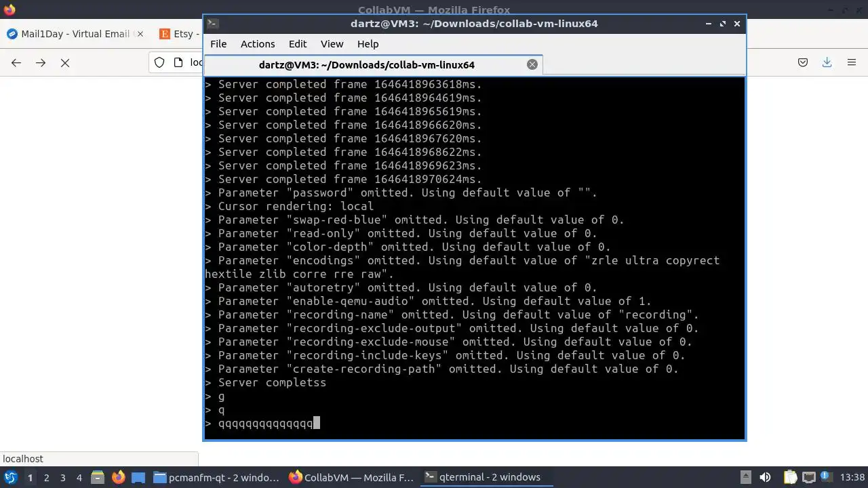868x488 pixels.
Task: Click the 13:38 clock in taskbar
Action: point(852,477)
